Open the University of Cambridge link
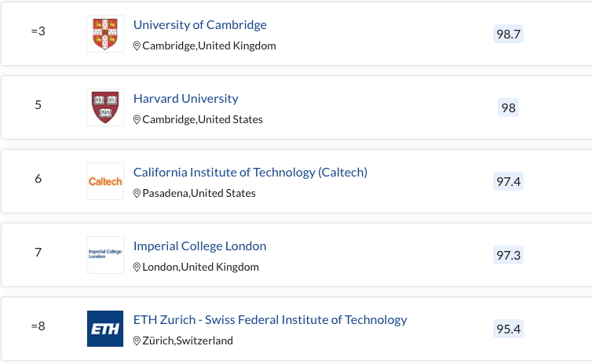 199,25
